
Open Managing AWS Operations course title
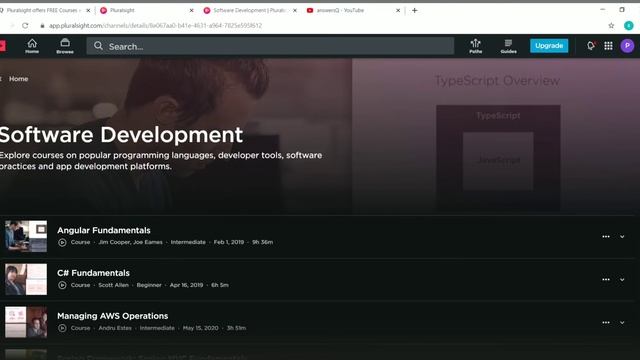click(113, 316)
